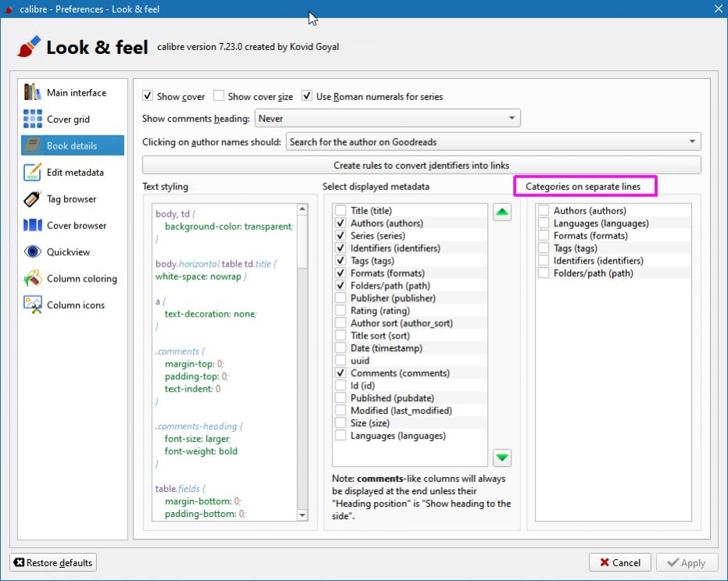
Task: Select Id (id) row in metadata list
Action: pos(410,386)
